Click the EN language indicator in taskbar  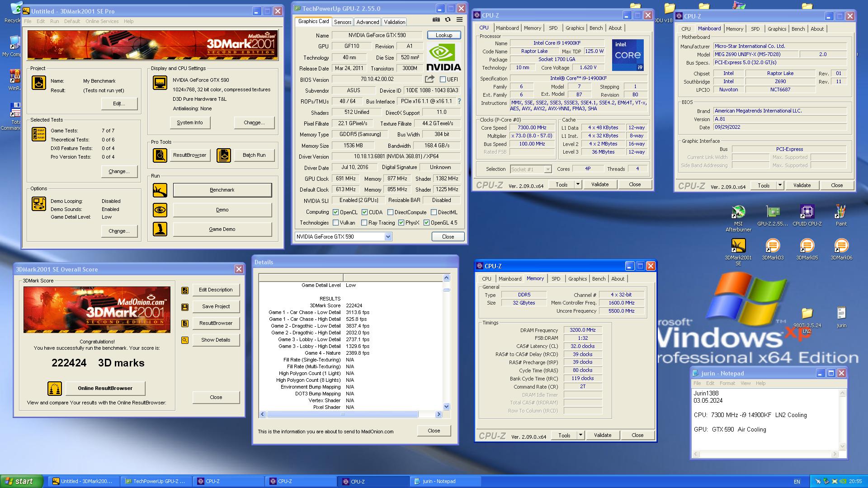(797, 482)
